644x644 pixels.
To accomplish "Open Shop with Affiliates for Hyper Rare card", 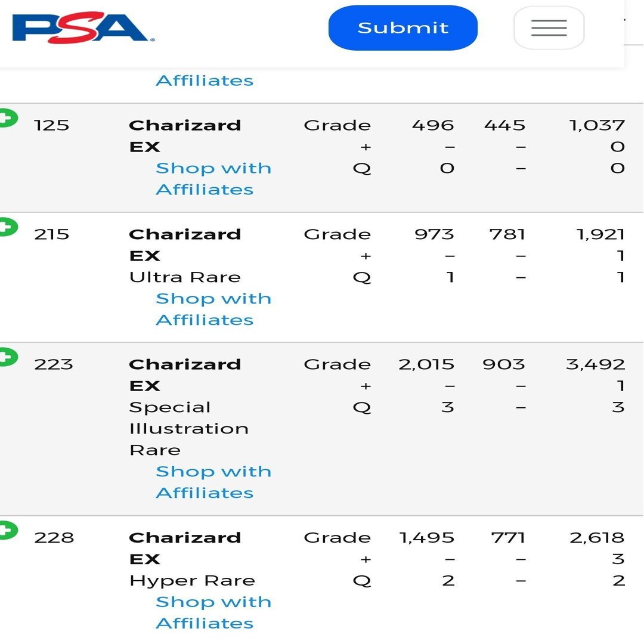I will point(213,612).
